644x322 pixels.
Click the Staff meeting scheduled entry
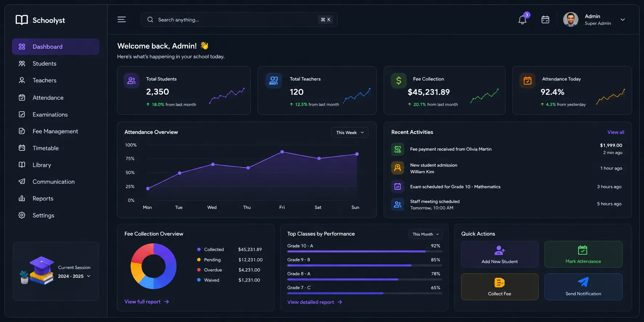pos(507,204)
